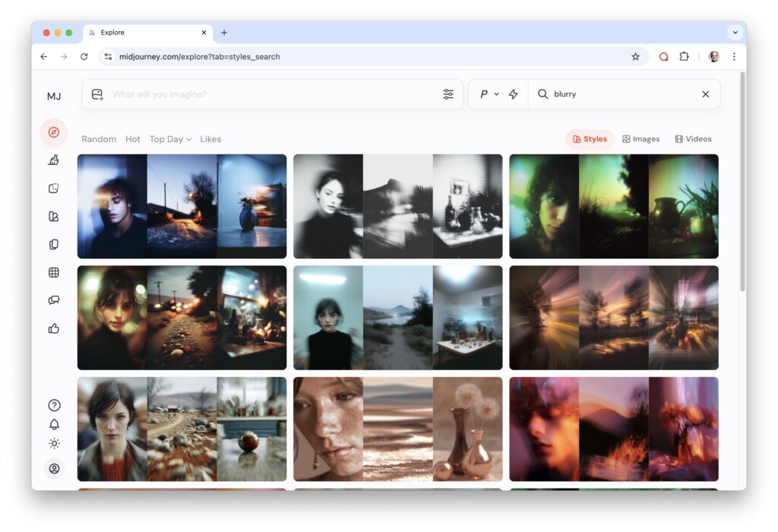Click the add image icon in prompt bar
This screenshot has width=778, height=532.
pos(97,94)
